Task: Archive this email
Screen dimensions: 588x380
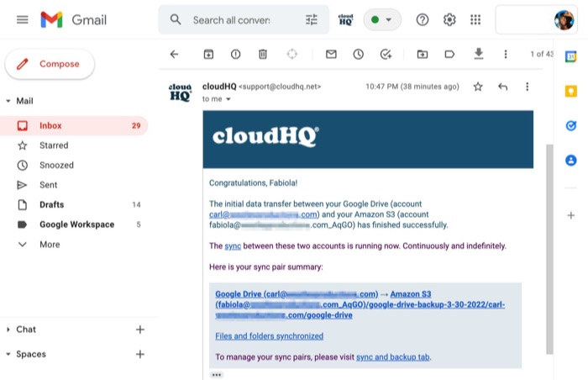Action: tap(208, 55)
